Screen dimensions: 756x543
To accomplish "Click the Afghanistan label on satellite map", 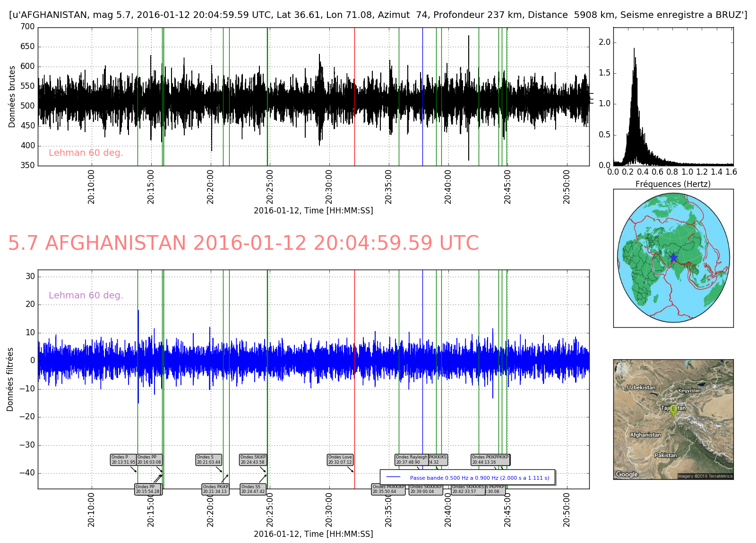I will (x=645, y=435).
